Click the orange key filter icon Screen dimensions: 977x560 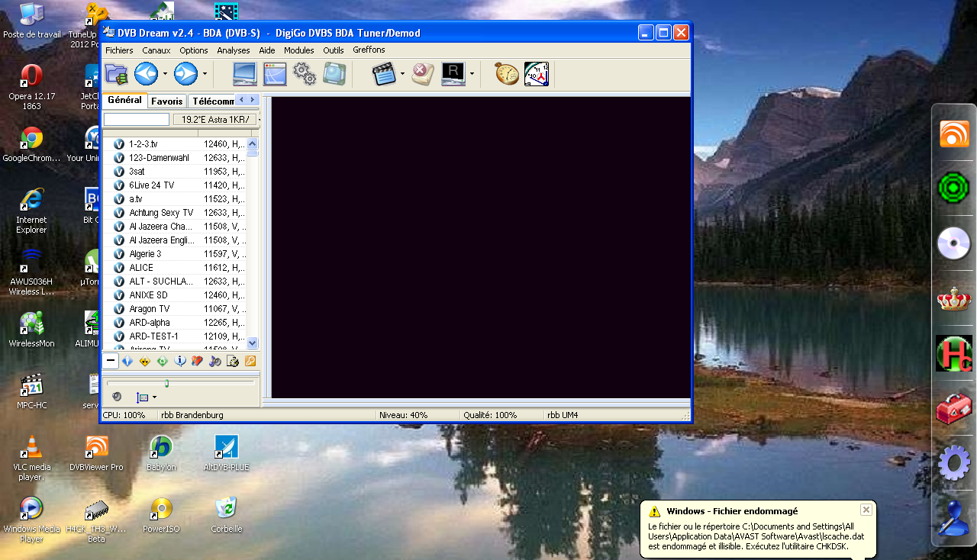(x=250, y=362)
